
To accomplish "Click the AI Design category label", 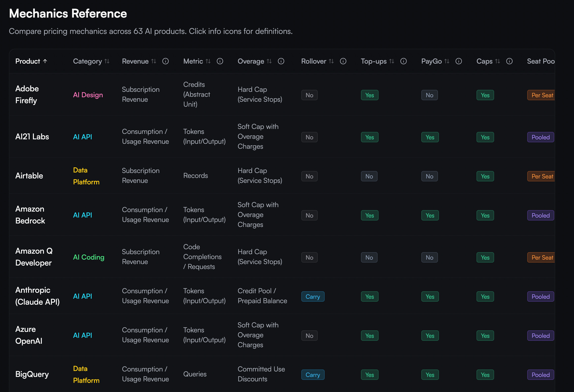I will (88, 95).
